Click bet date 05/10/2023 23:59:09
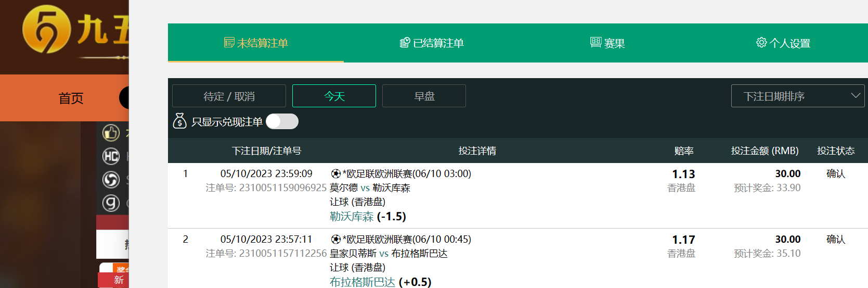This screenshot has height=288, width=868. tap(266, 173)
